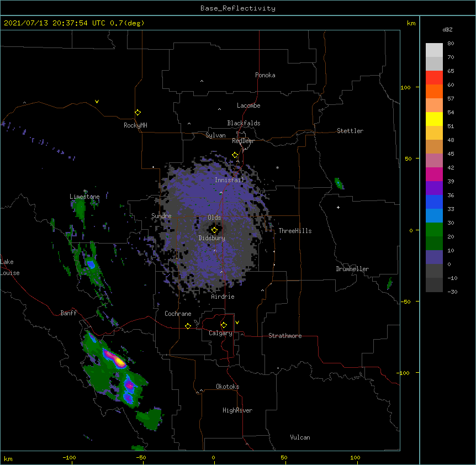Click the HighRiver town label
The width and height of the screenshot is (476, 465).
237,410
